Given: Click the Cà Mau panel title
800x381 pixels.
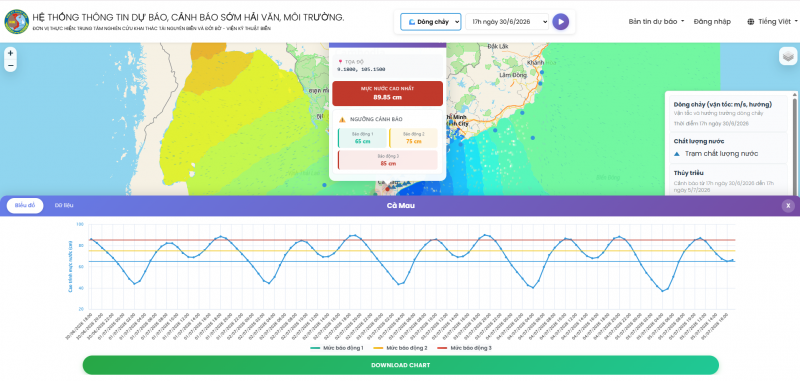Looking at the screenshot, I should click(x=401, y=206).
